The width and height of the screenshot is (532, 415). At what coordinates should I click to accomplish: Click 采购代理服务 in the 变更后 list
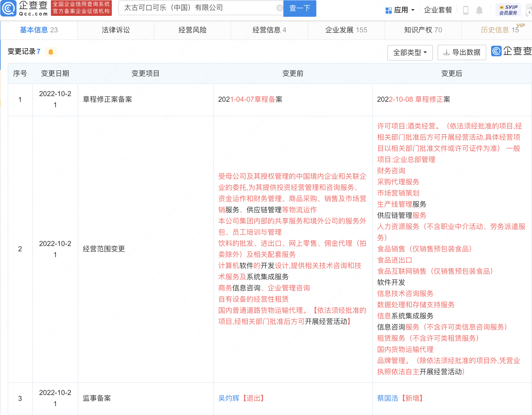(398, 182)
